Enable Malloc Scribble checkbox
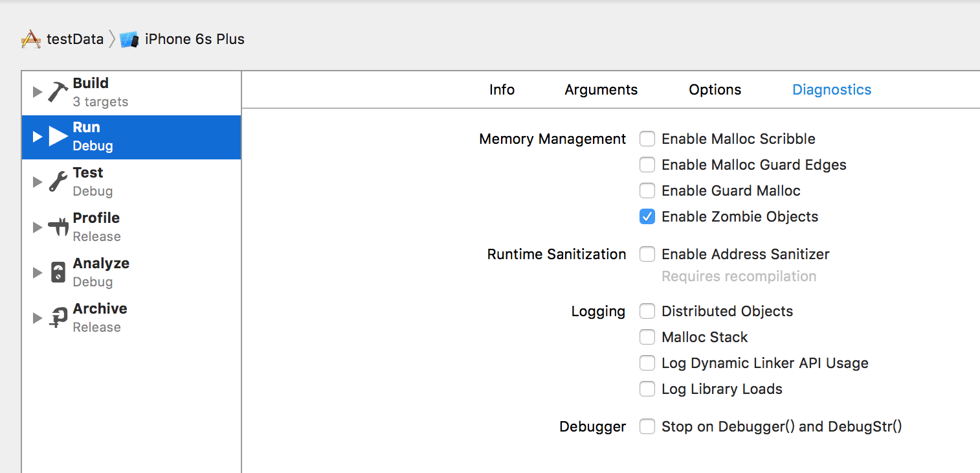Screen dimensions: 980x473 point(647,139)
